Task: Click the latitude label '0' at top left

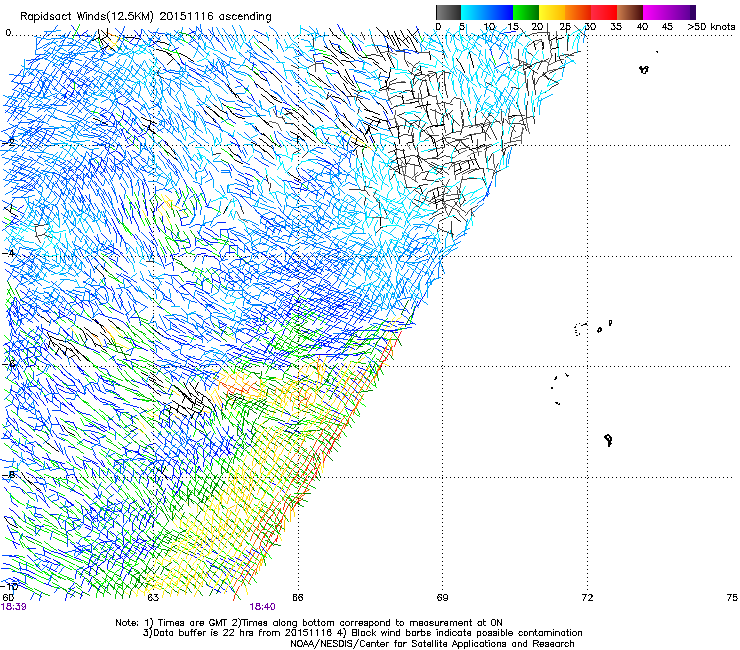Action: [x=8, y=33]
